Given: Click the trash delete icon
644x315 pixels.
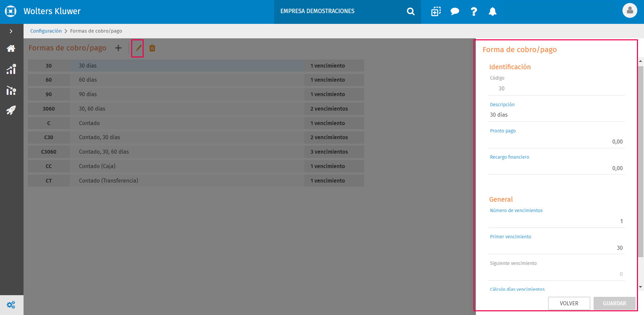Looking at the screenshot, I should (x=152, y=48).
